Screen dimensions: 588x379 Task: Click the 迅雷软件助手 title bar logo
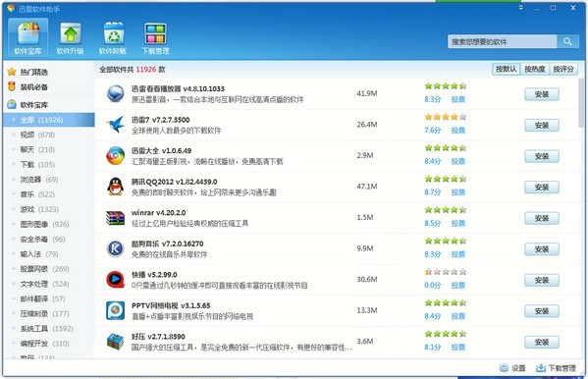point(11,8)
